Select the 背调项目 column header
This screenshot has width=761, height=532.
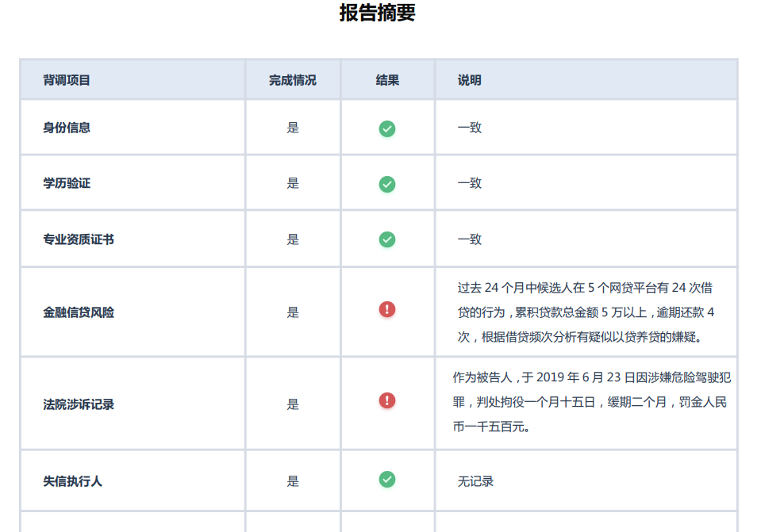pos(67,80)
